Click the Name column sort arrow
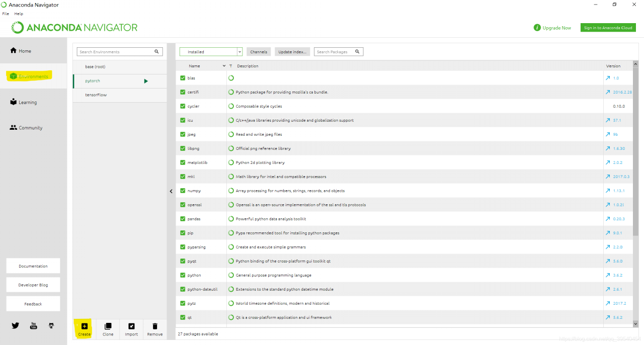644x345 pixels. 224,66
